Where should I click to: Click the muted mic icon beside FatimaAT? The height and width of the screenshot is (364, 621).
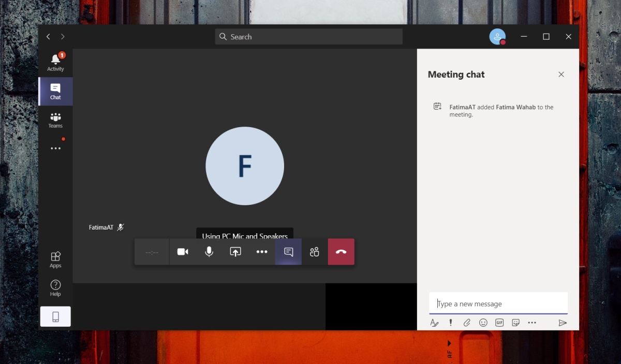[121, 227]
